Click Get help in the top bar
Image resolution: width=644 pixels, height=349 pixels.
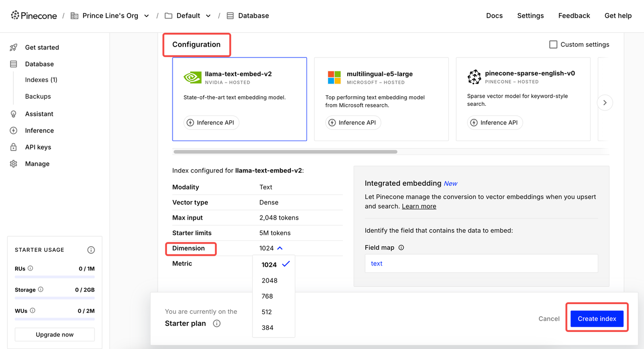[x=618, y=16]
